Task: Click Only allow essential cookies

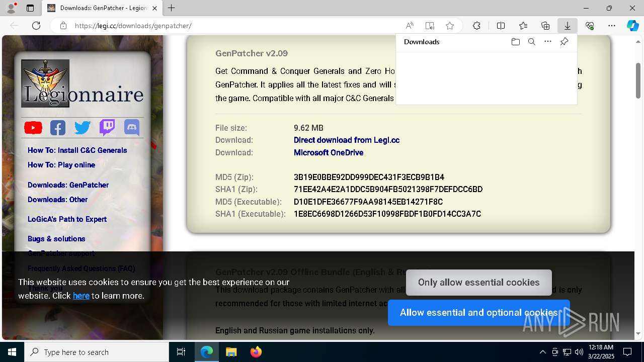Action: coord(478,283)
